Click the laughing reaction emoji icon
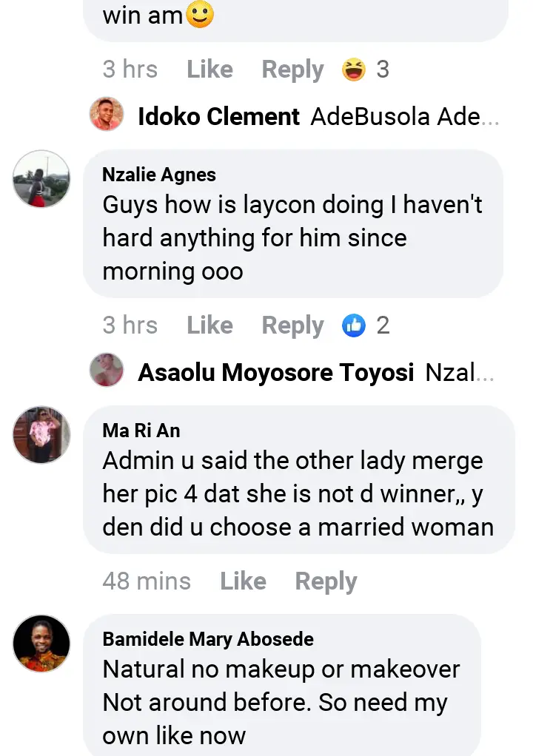 pyautogui.click(x=354, y=70)
